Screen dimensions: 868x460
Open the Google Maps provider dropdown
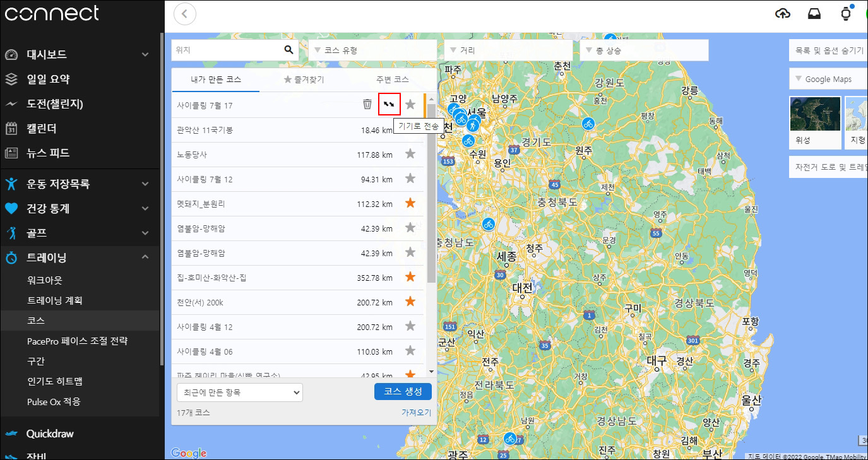[828, 79]
